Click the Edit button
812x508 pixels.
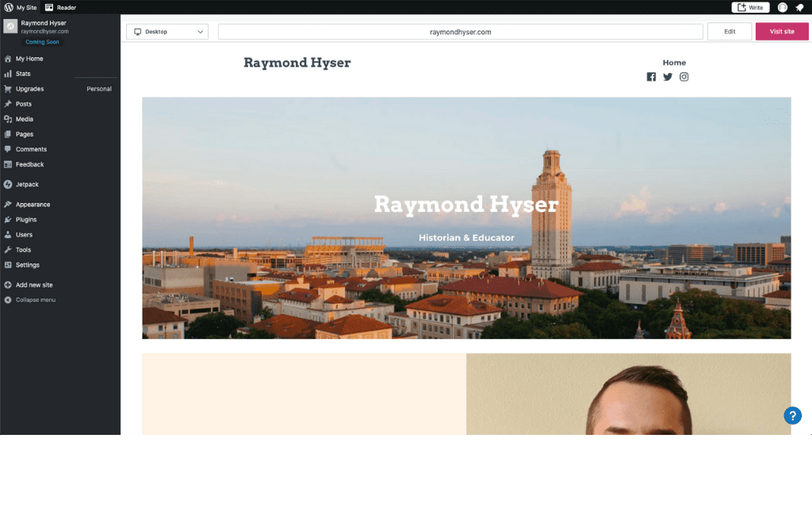click(x=730, y=32)
